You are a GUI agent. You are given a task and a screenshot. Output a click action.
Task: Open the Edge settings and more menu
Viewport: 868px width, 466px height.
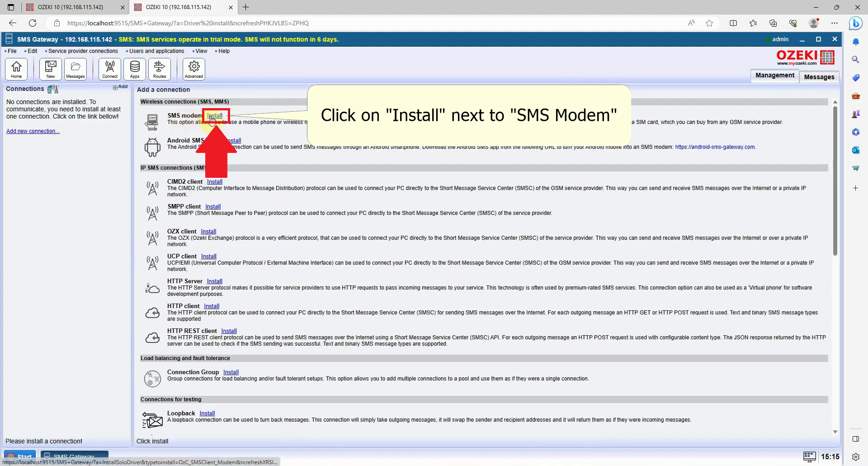click(x=835, y=23)
